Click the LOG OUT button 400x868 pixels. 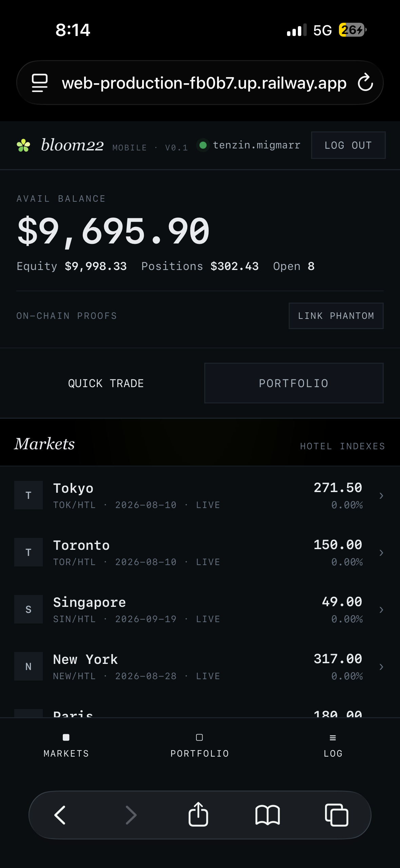click(348, 145)
